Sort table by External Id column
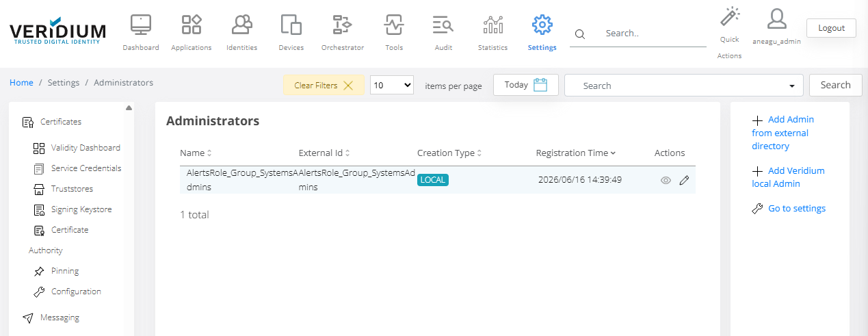868x336 pixels. [x=324, y=153]
